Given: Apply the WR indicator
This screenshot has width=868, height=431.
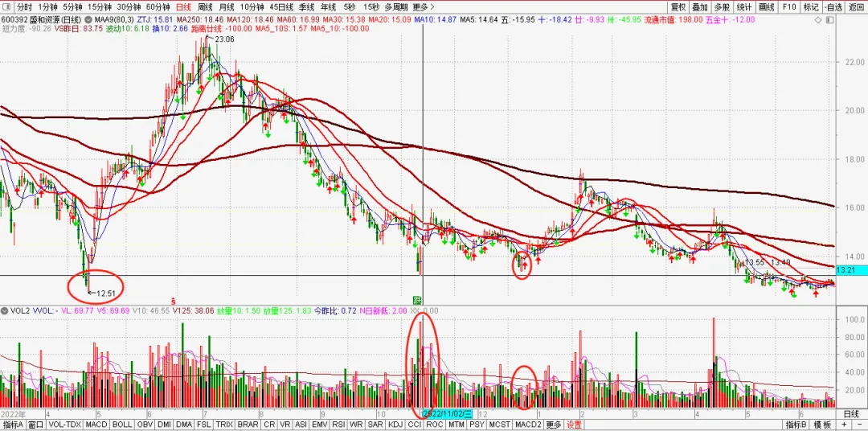Looking at the screenshot, I should (357, 425).
